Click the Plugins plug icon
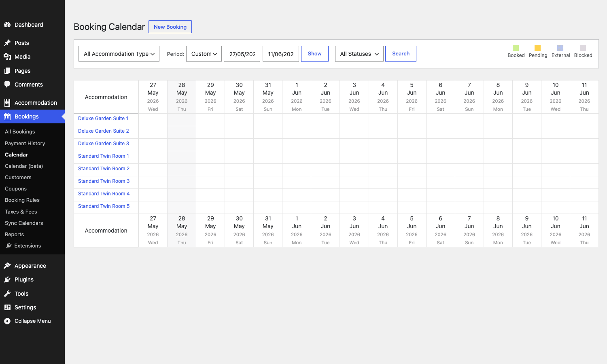Viewport: 607px width, 364px height. click(x=7, y=279)
